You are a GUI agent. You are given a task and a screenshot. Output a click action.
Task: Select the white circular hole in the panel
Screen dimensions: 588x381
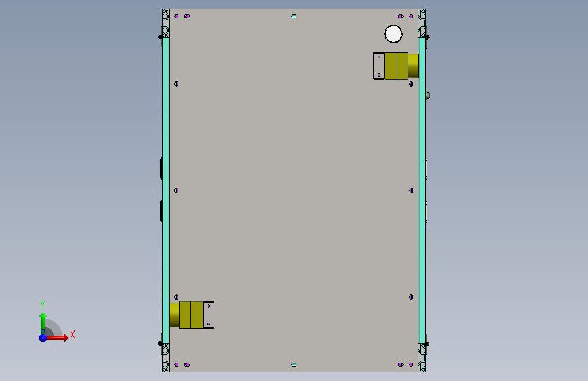pos(393,34)
